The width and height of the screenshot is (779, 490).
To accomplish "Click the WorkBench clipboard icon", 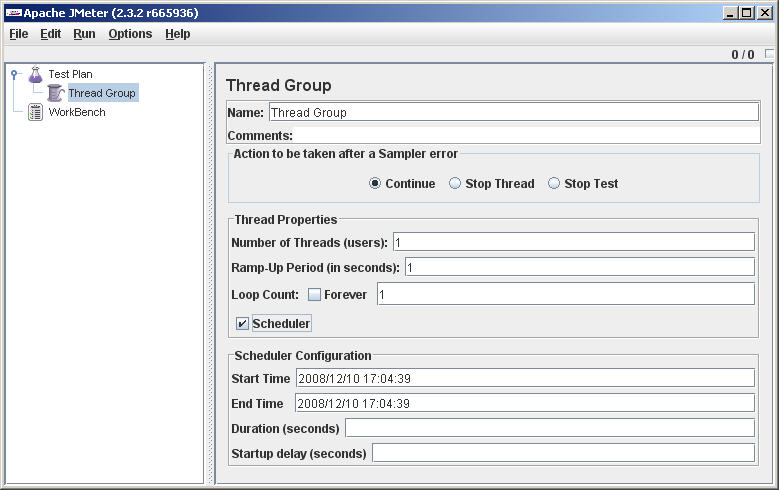I will [x=35, y=112].
